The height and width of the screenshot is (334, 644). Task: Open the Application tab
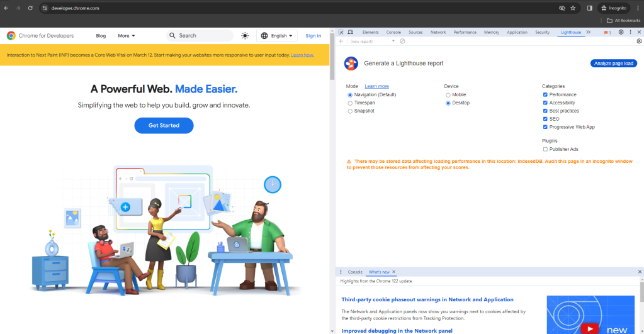click(517, 32)
